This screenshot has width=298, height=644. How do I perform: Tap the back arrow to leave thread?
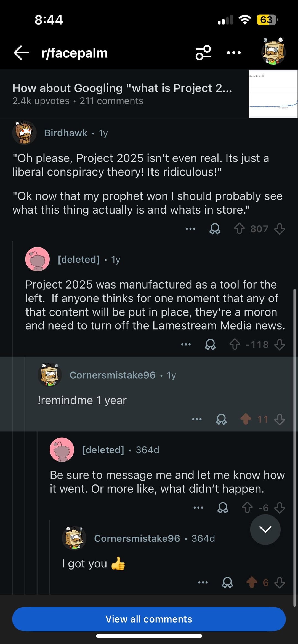pos(21,53)
